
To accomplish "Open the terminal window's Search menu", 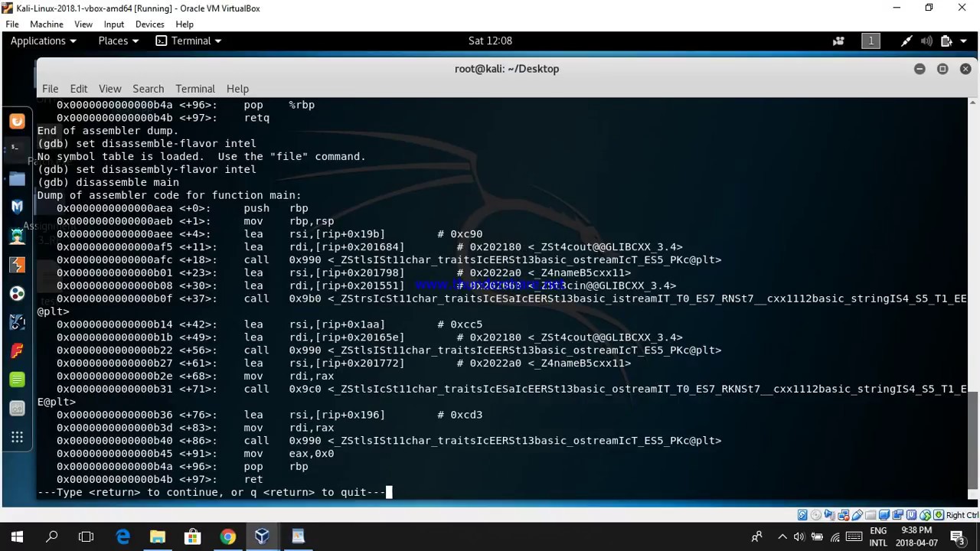I will click(148, 89).
